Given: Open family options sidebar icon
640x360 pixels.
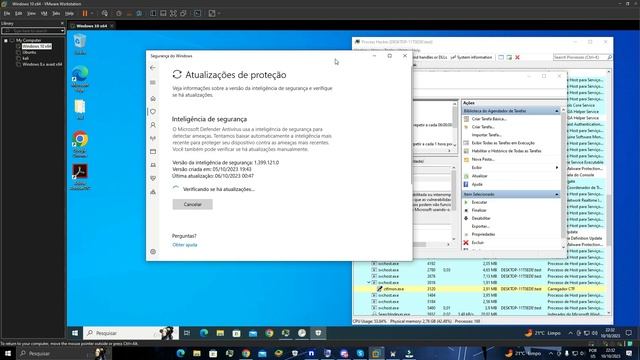Looking at the screenshot, I should (x=153, y=192).
